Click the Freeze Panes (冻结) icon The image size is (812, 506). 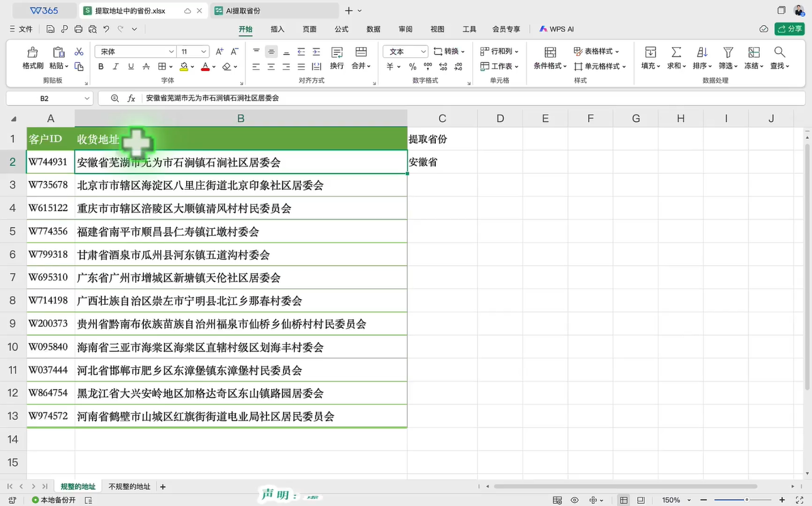[x=754, y=52]
